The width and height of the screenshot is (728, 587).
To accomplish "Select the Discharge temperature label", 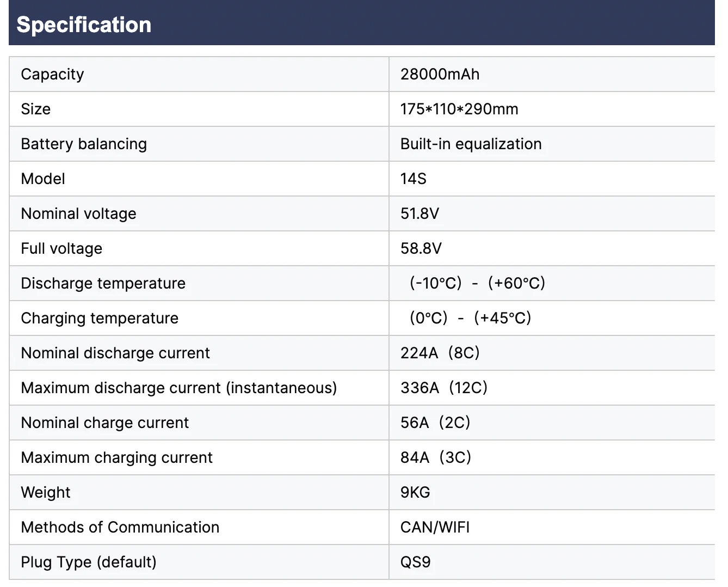I will click(x=103, y=283).
